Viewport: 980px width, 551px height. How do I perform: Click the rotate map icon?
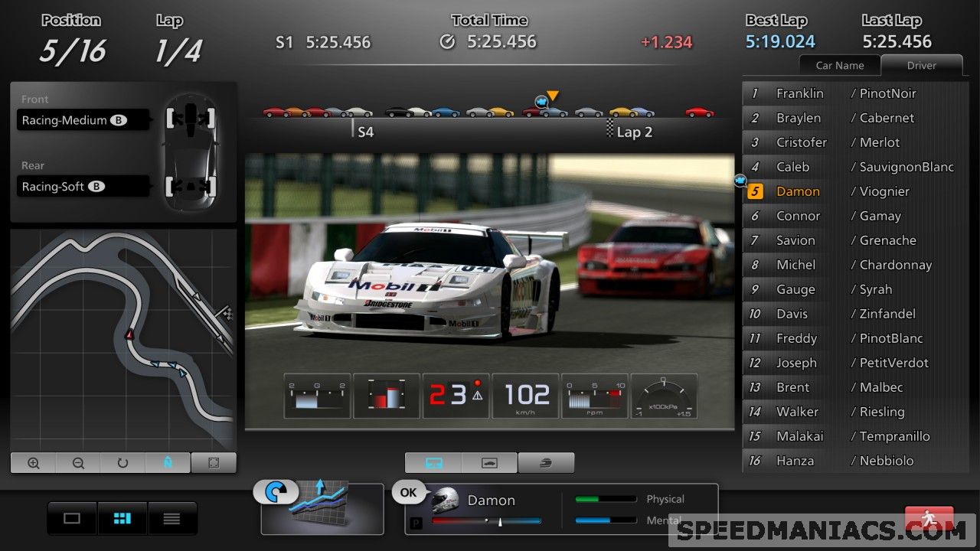[x=122, y=462]
